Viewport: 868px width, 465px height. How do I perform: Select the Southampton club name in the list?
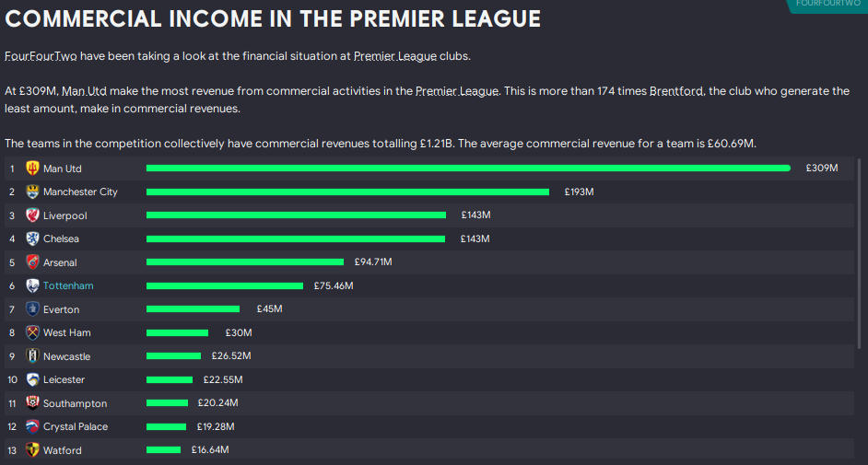pos(75,403)
